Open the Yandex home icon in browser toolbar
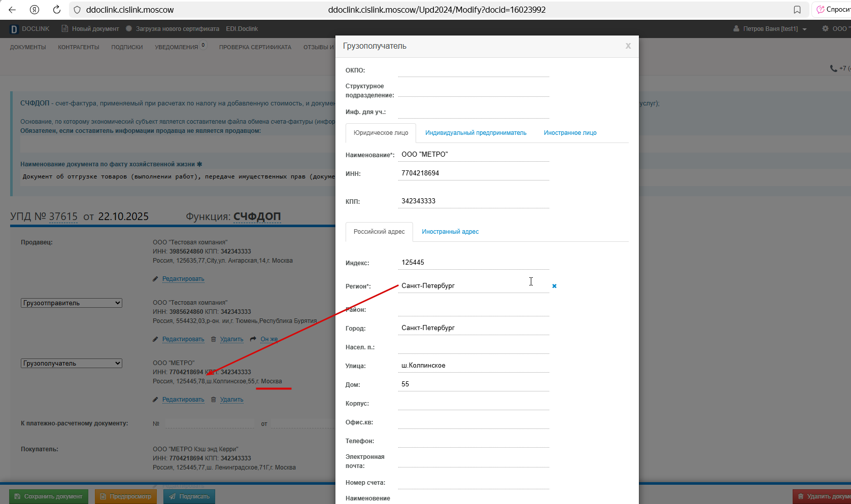The width and height of the screenshot is (851, 504). 35,10
